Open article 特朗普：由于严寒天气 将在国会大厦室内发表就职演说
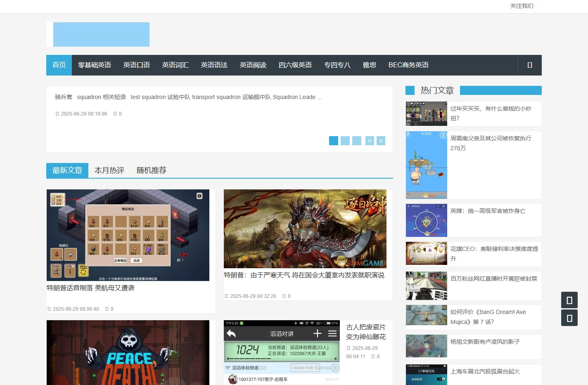Screen dimensions: 588x385 [304, 275]
